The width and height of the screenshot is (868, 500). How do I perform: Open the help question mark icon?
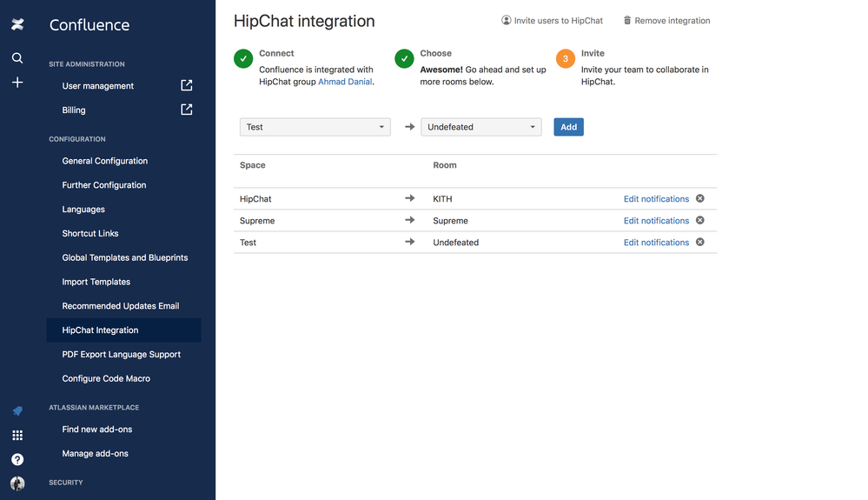[x=17, y=460]
